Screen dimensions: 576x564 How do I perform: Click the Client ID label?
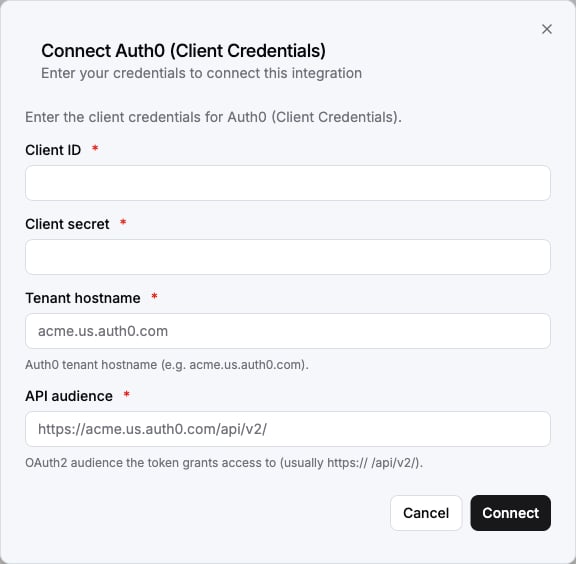53,150
